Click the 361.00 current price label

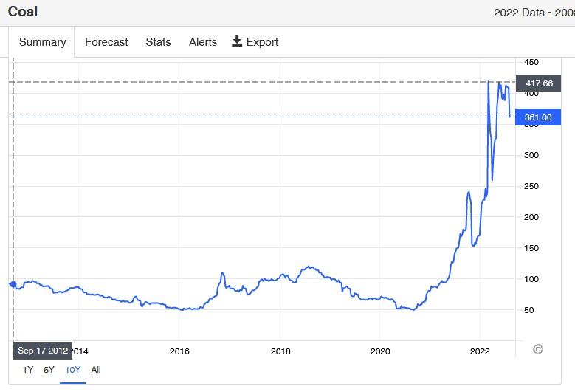point(538,117)
